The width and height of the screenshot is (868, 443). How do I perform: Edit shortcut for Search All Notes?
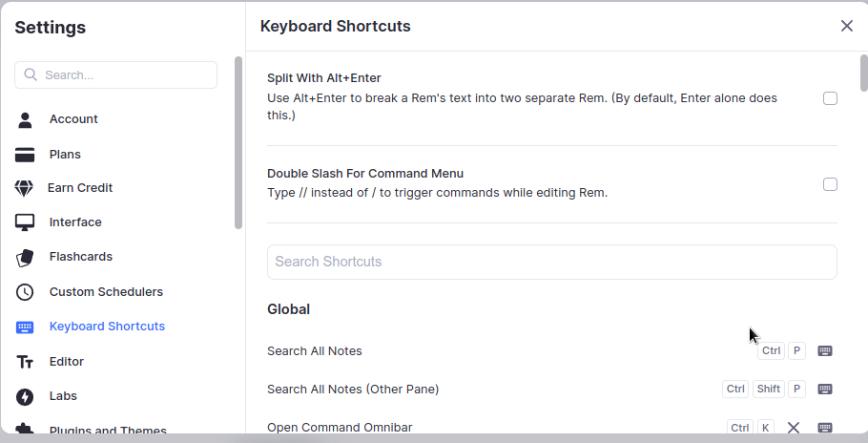825,350
